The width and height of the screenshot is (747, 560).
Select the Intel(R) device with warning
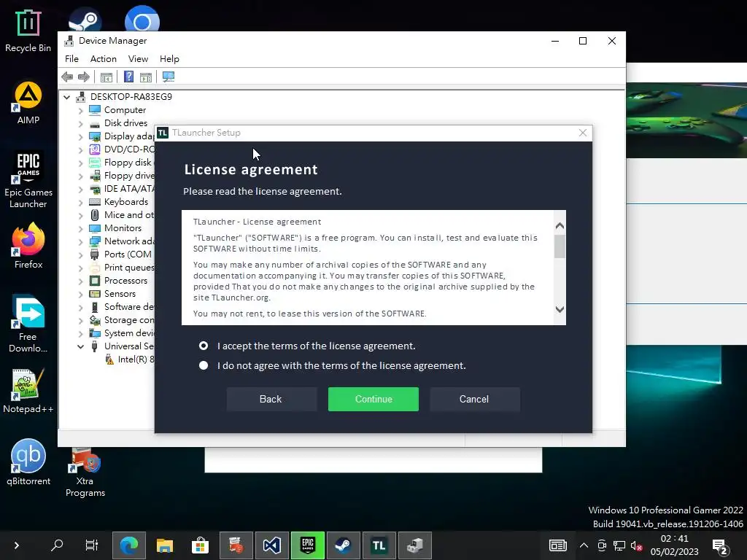(x=130, y=359)
